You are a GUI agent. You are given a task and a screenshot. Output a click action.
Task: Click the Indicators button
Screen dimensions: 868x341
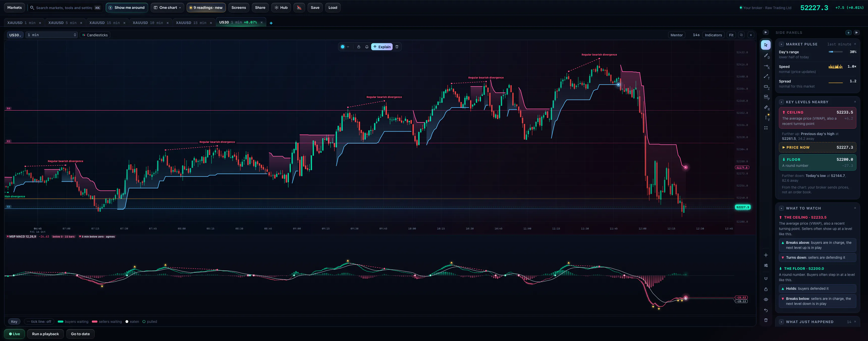coord(713,35)
